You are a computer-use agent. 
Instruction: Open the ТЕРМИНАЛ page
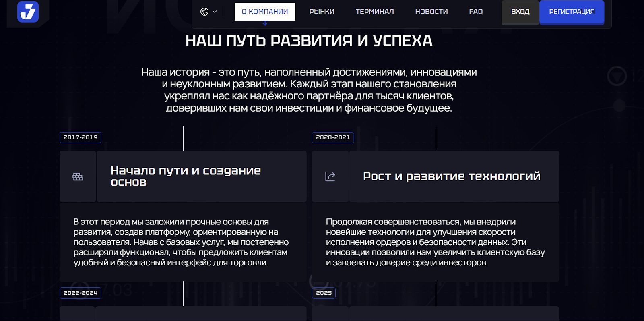tap(375, 12)
